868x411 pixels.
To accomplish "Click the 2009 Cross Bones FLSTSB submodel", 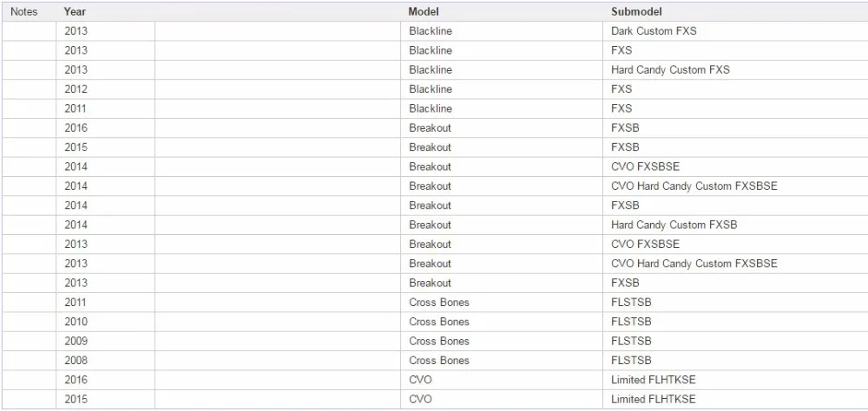I will [735, 341].
